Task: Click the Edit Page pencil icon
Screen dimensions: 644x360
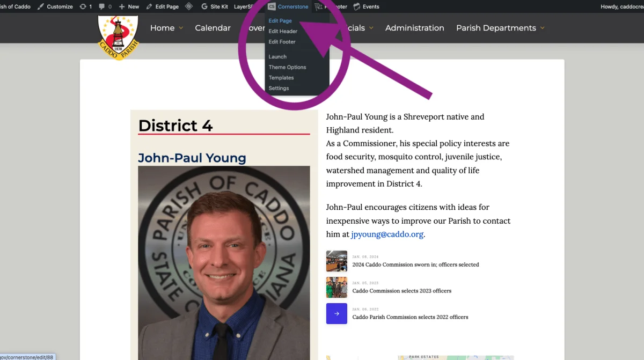Action: click(x=149, y=6)
